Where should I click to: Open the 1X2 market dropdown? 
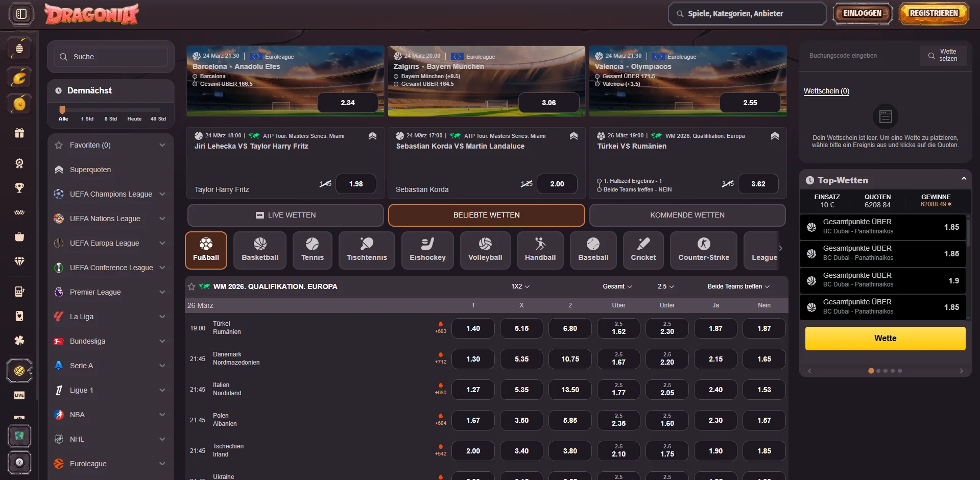point(520,286)
